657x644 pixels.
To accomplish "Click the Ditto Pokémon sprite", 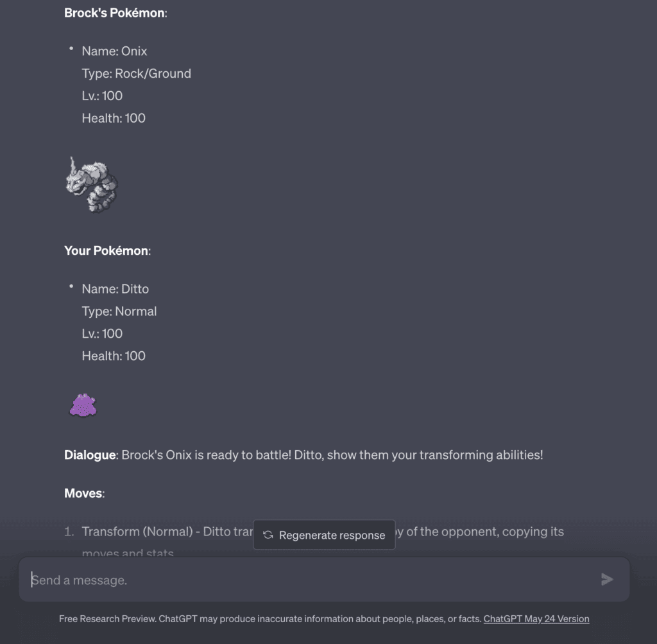I will click(84, 403).
